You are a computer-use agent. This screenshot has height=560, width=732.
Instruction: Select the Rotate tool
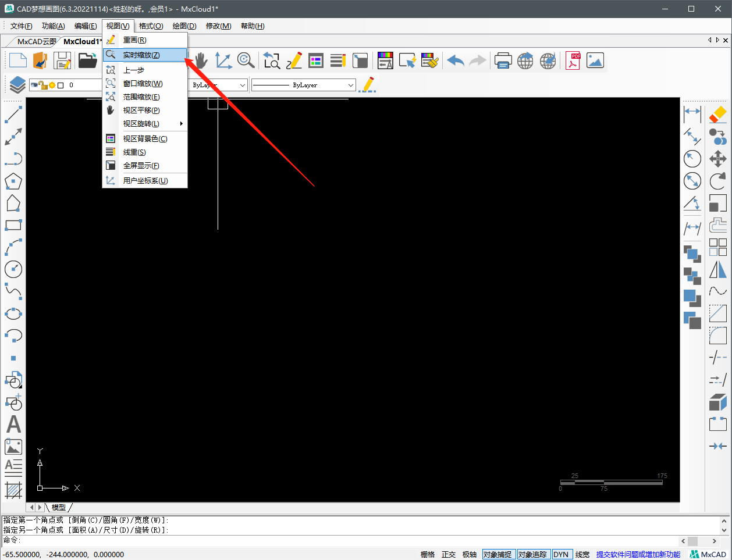point(718,181)
